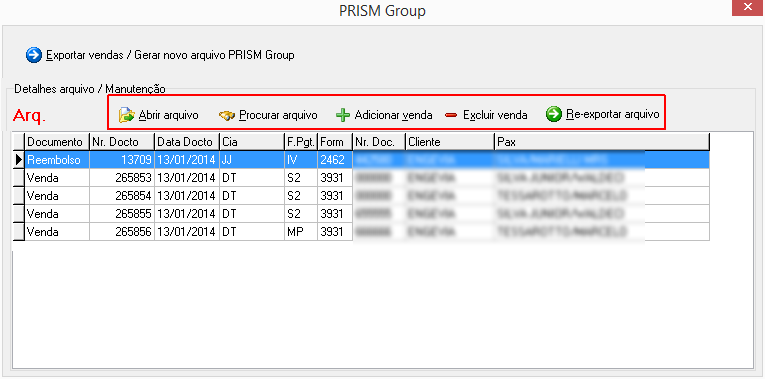
Task: Close the PRISM Group window
Action: [x=748, y=8]
